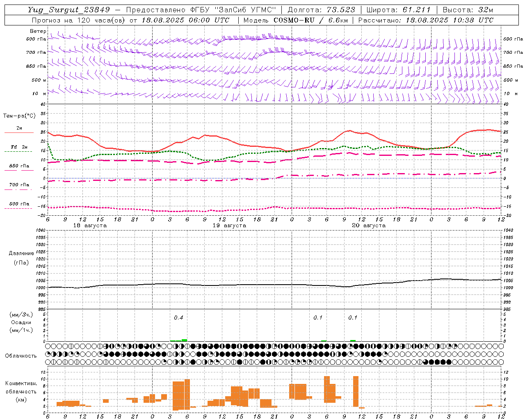Click the Широта: 61.211 value
This screenshot has width=525, height=420.
click(x=399, y=10)
